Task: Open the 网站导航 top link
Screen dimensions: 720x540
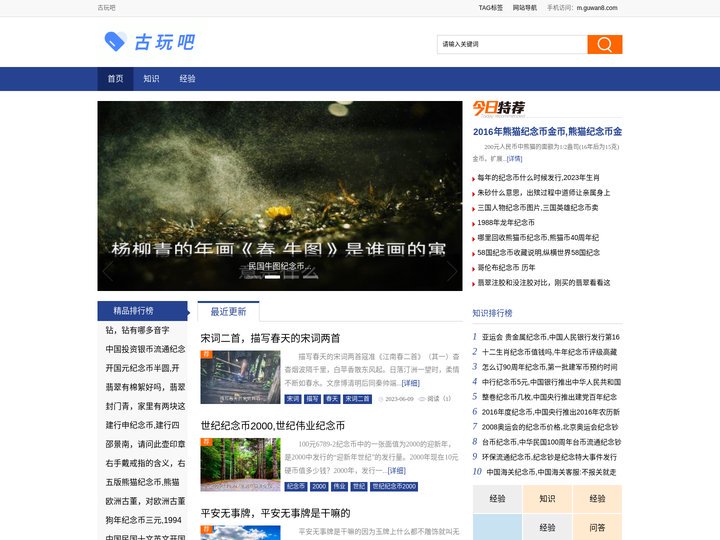Action: coord(524,8)
